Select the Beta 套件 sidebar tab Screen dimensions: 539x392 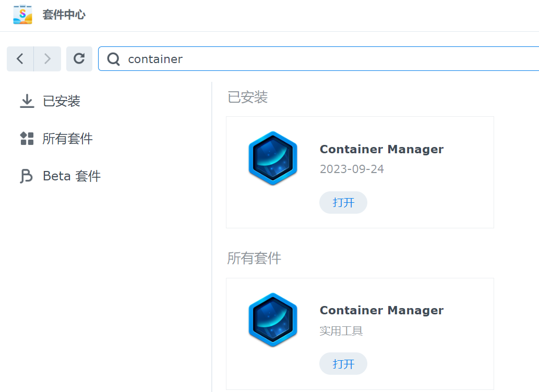point(71,176)
